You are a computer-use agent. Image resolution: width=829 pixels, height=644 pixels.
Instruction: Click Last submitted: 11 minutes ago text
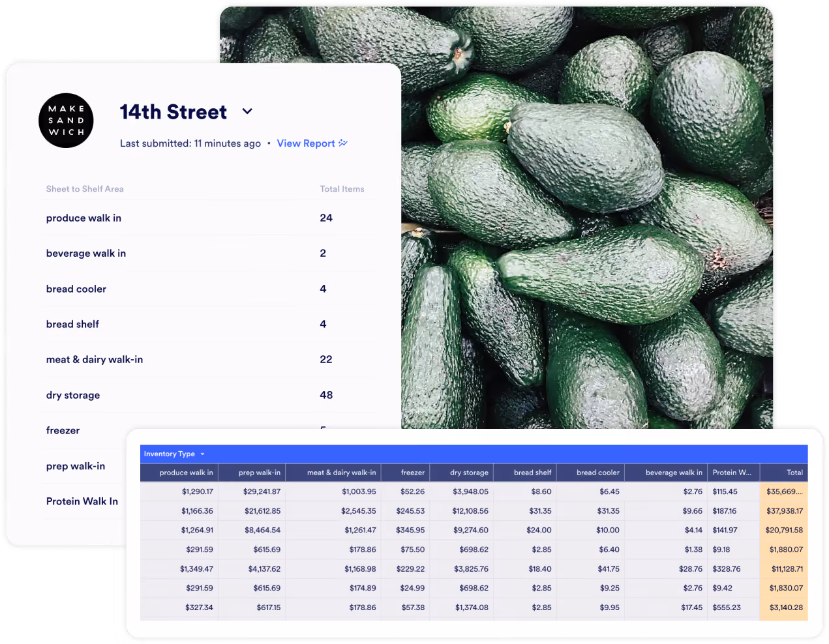point(190,143)
